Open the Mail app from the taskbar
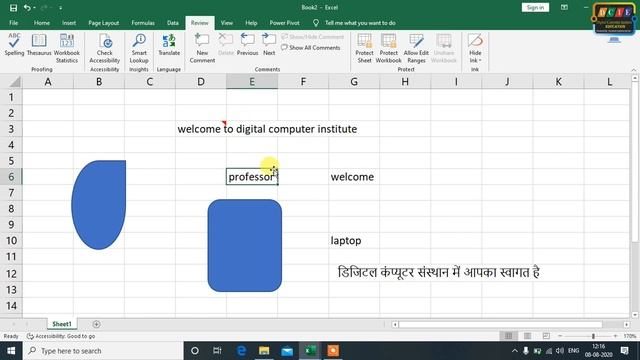The width and height of the screenshot is (640, 360). pos(287,351)
